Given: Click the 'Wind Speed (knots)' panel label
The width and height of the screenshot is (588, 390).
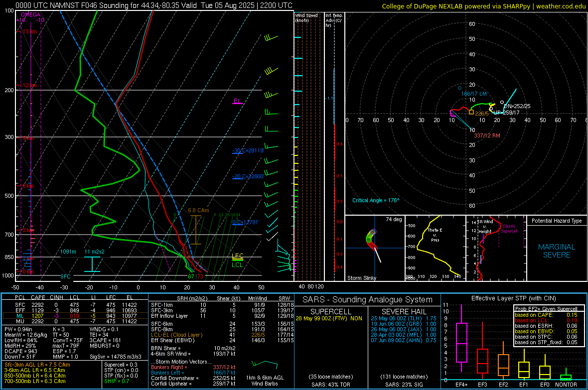Looking at the screenshot, I should (306, 17).
